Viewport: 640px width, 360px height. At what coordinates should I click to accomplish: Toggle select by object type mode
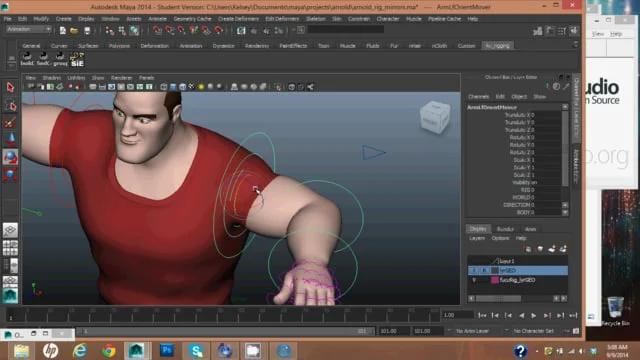122,30
